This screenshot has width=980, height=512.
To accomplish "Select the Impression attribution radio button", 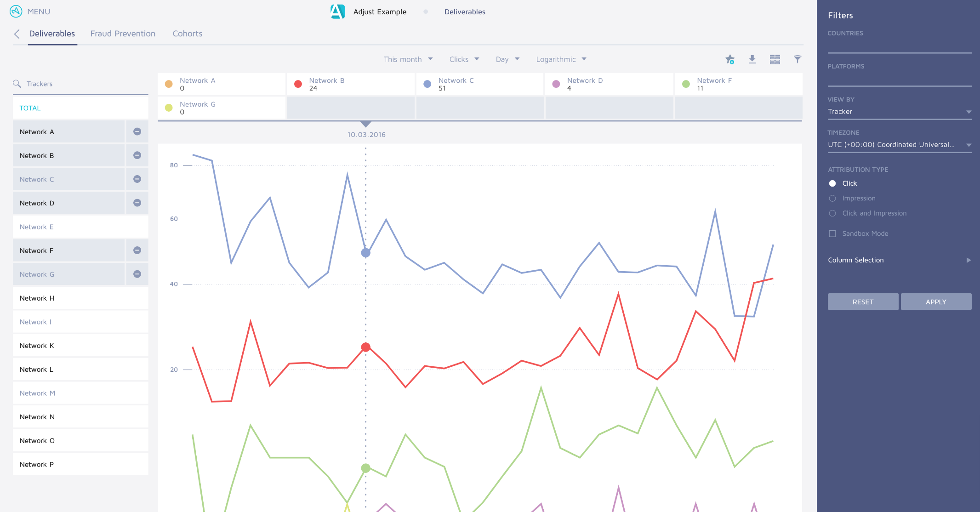I will [x=832, y=198].
